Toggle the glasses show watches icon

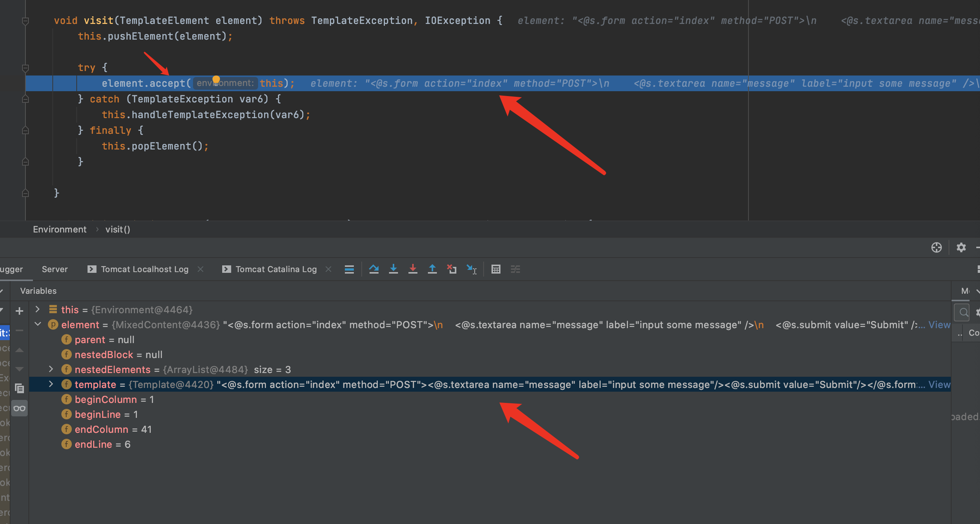click(x=19, y=409)
